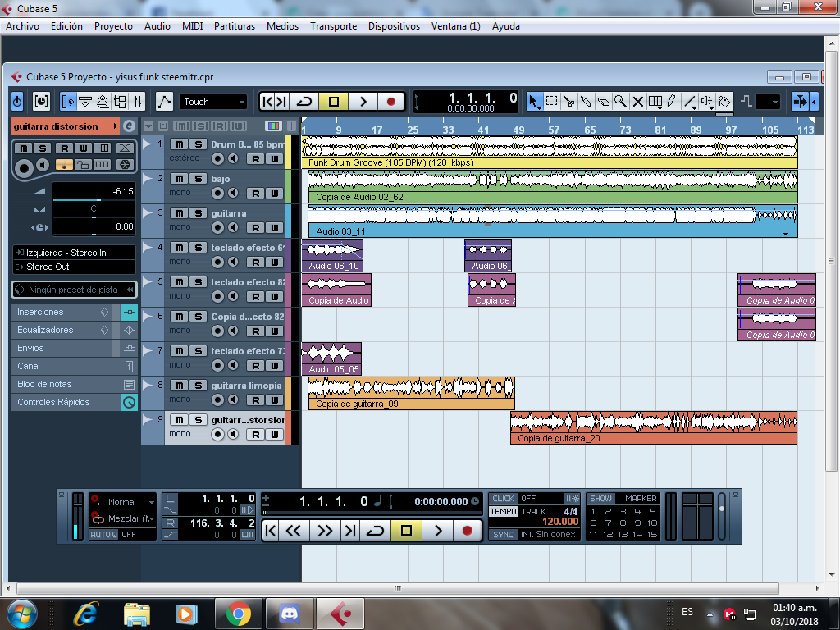
Task: Select the Glue tool
Action: pos(586,101)
